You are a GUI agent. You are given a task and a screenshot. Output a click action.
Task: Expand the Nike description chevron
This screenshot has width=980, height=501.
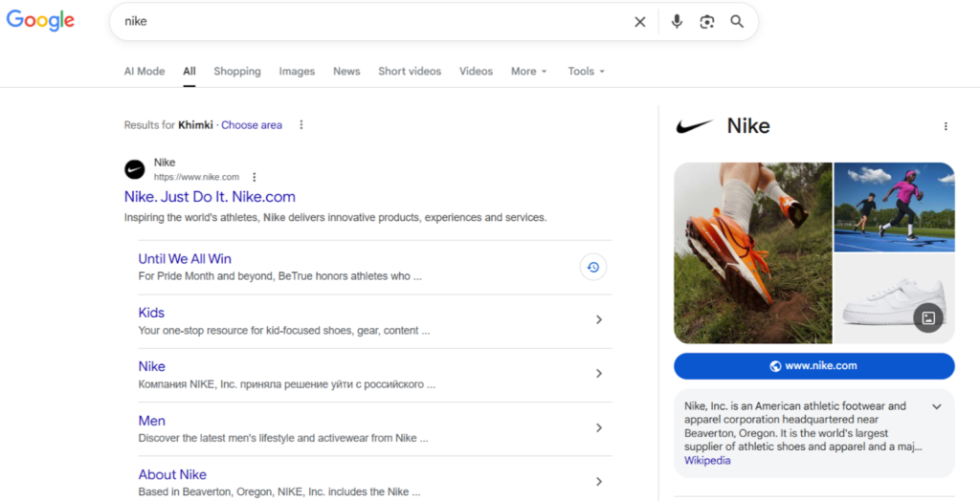pyautogui.click(x=937, y=406)
